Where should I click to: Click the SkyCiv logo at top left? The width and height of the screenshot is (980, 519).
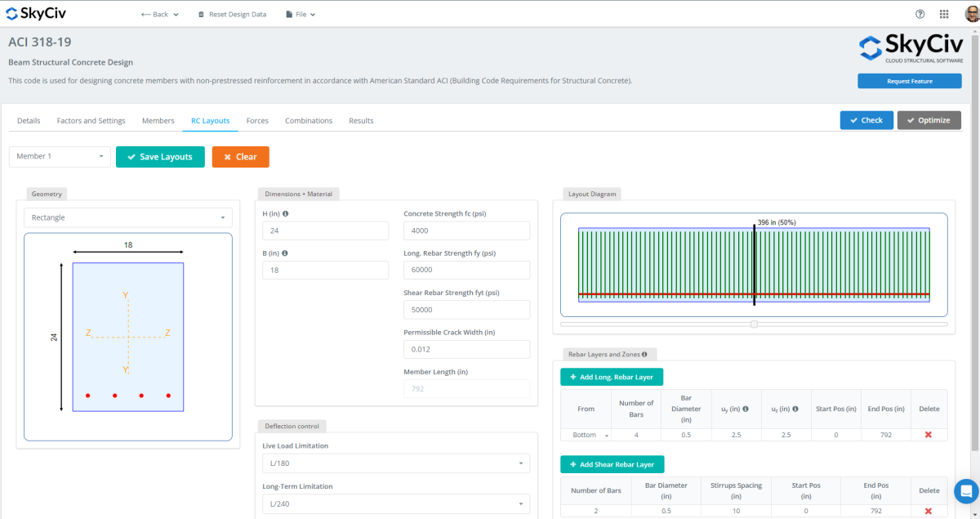(37, 13)
